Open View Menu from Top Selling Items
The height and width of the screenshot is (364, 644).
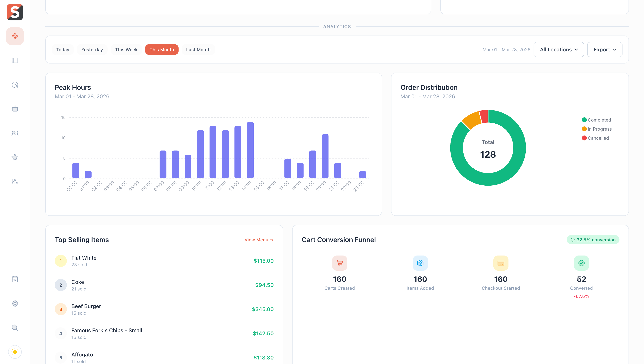click(259, 240)
